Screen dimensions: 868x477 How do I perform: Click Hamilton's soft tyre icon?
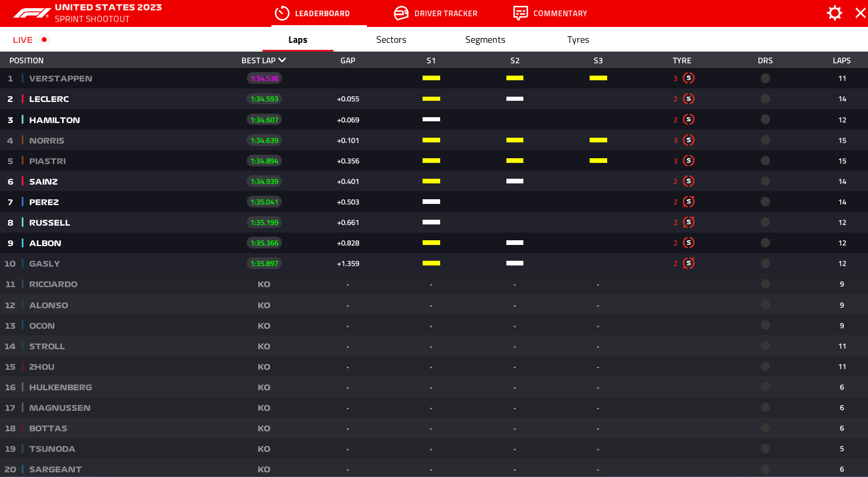point(689,120)
